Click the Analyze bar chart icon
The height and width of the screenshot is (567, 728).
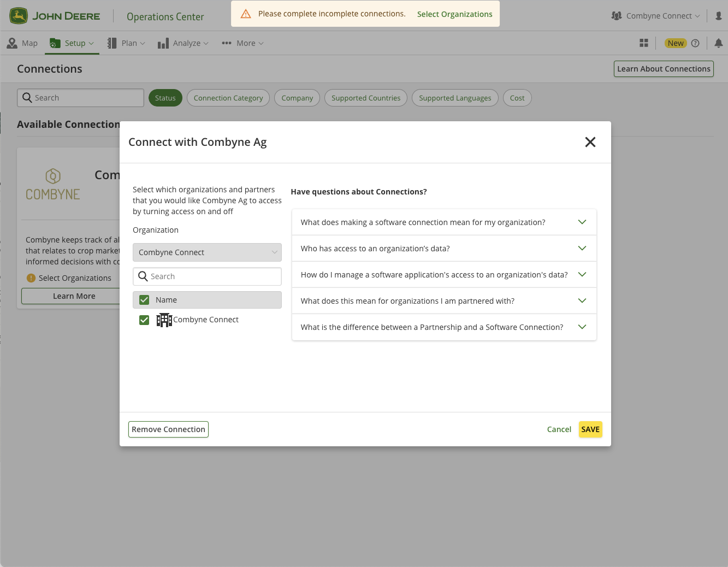tap(163, 44)
